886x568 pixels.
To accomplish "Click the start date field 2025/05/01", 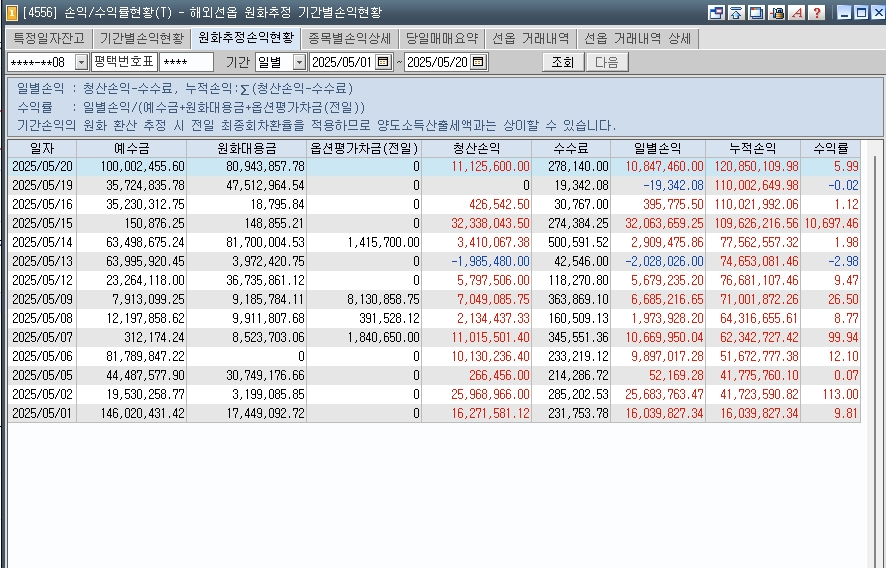I will (342, 62).
